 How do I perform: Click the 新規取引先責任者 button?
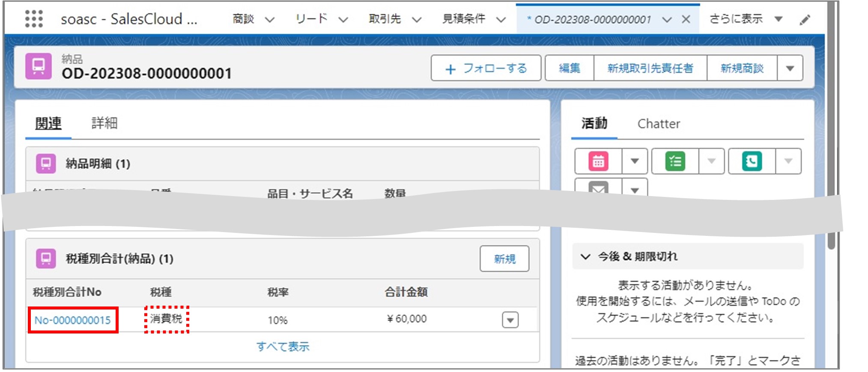[650, 68]
